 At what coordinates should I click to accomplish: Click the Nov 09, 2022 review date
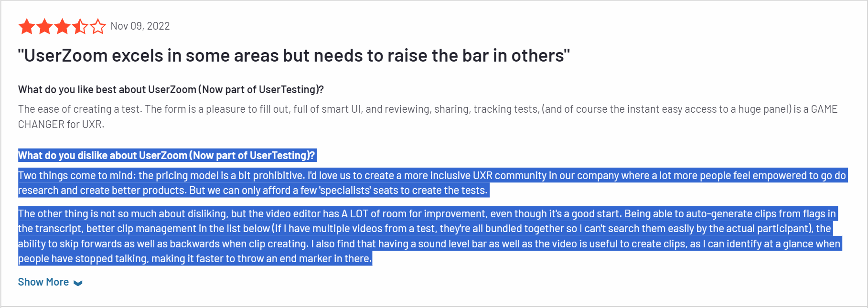(140, 26)
